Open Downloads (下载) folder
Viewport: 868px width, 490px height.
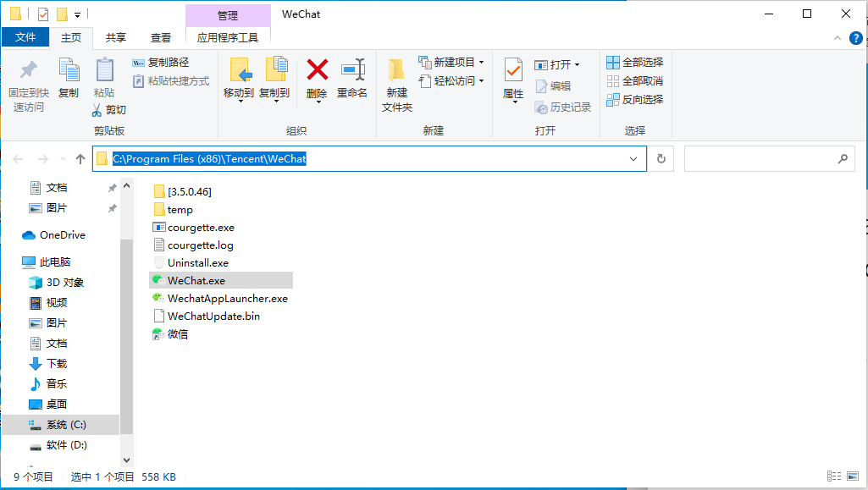(48, 363)
